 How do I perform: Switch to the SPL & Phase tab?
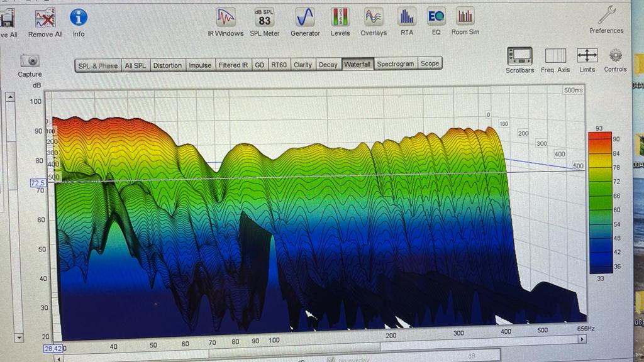pyautogui.click(x=97, y=65)
